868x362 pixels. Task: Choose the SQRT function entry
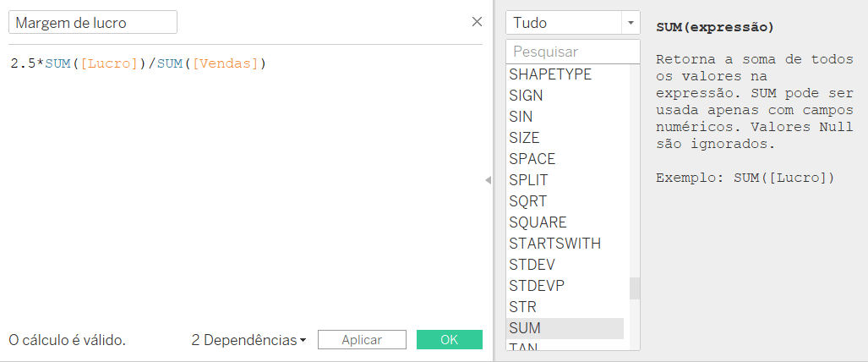coord(565,201)
